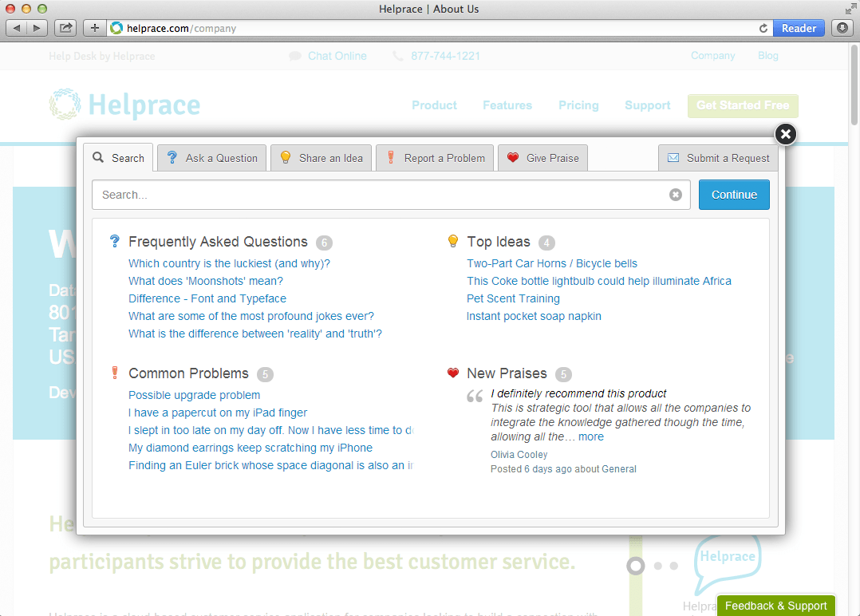860x616 pixels.
Task: Close the feedback widget with the X button
Action: [x=785, y=134]
